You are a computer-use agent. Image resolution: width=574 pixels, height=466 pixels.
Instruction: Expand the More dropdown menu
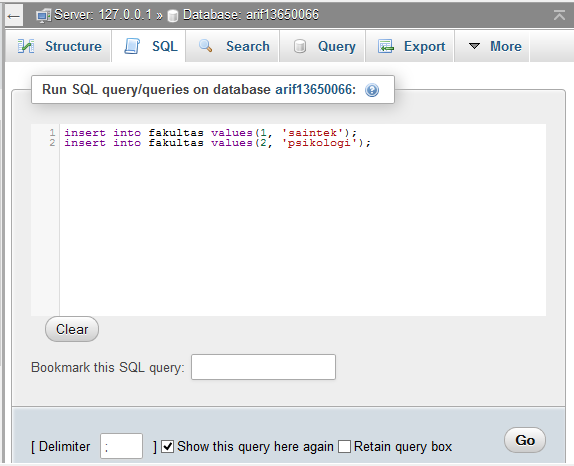[492, 46]
